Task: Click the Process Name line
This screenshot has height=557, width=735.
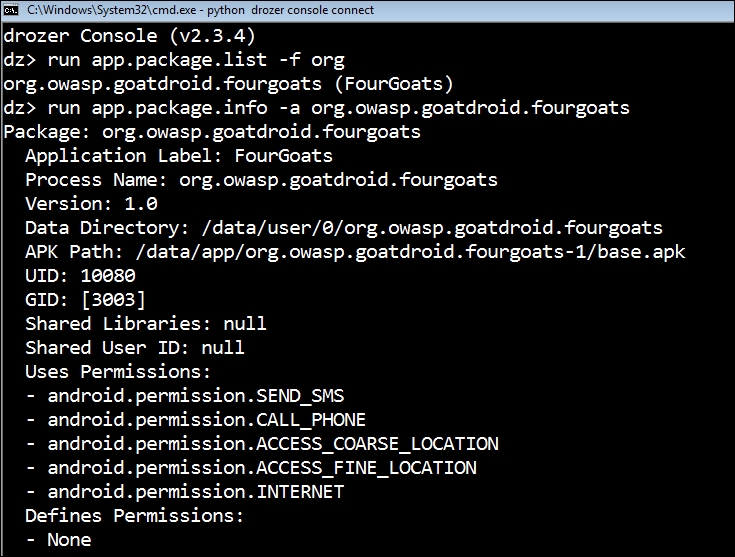Action: [261, 180]
